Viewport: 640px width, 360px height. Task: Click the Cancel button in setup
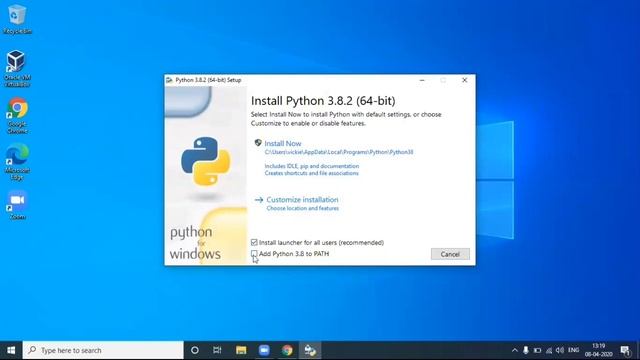[450, 254]
